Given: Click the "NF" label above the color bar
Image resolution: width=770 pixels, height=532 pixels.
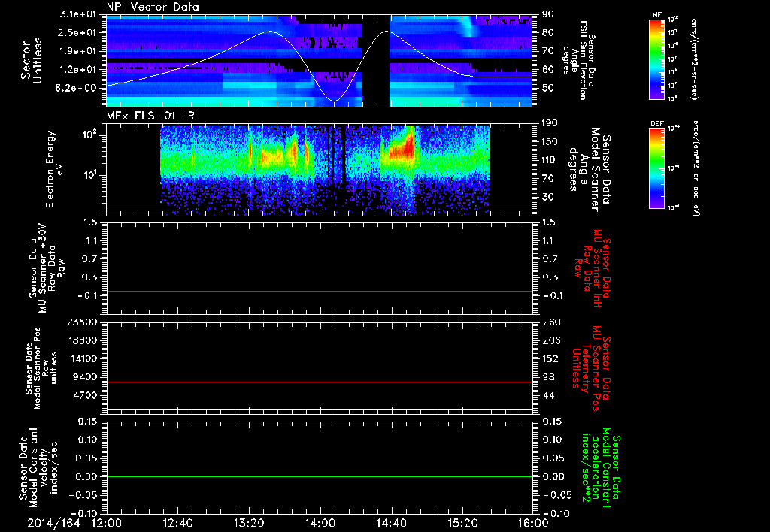Looking at the screenshot, I should pyautogui.click(x=657, y=15).
